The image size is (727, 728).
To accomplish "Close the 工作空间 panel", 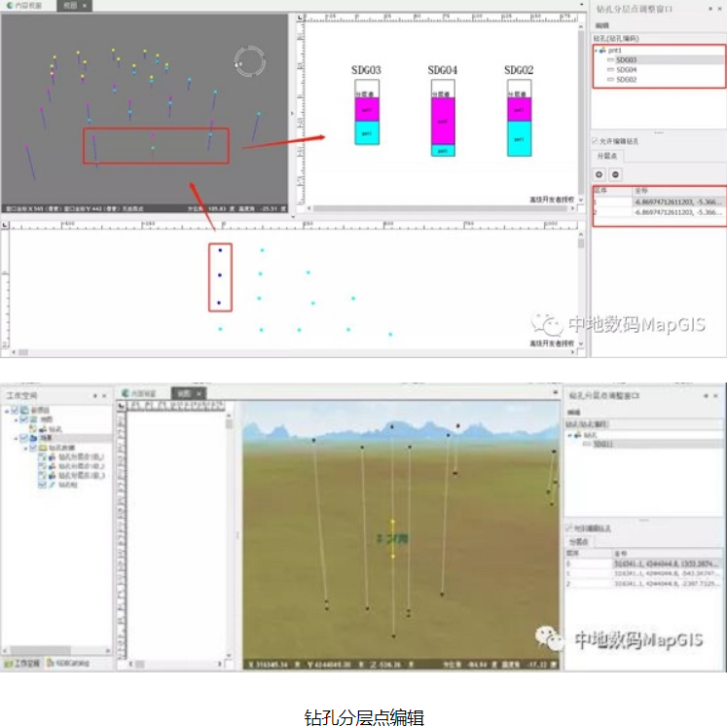I will (104, 395).
